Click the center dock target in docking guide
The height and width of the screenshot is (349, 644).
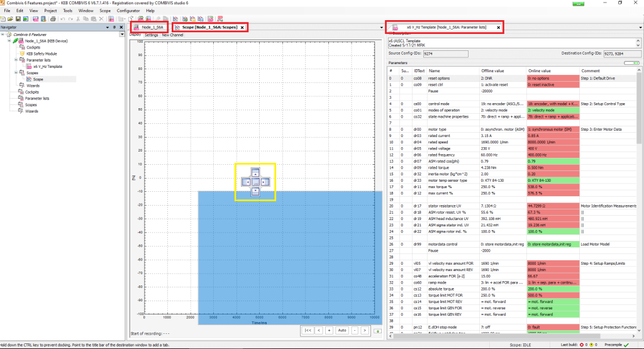[255, 182]
